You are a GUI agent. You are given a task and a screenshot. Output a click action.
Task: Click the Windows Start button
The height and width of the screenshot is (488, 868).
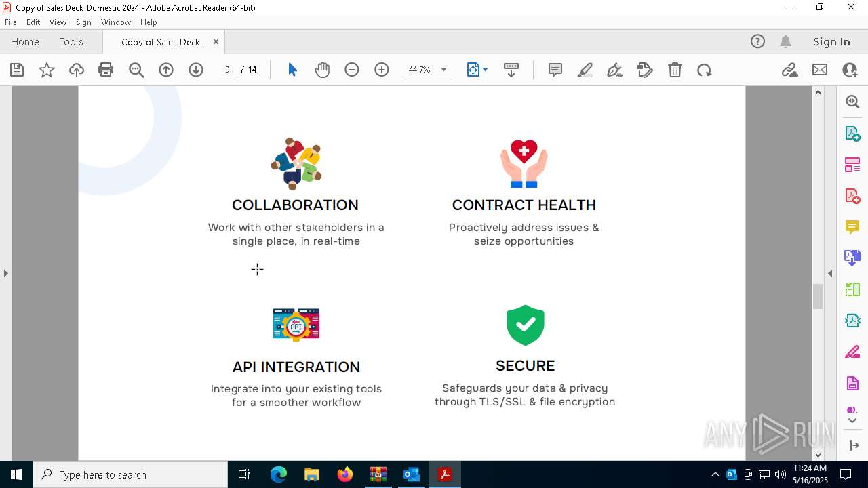click(16, 474)
